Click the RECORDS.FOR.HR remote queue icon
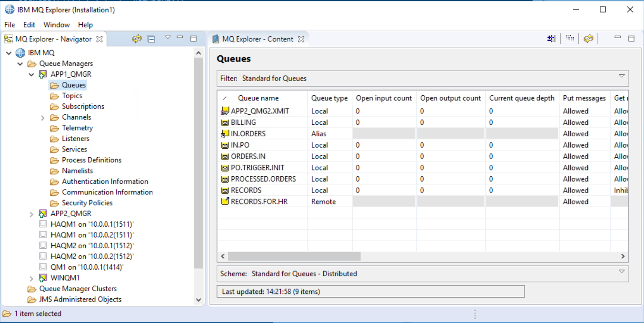 point(225,202)
